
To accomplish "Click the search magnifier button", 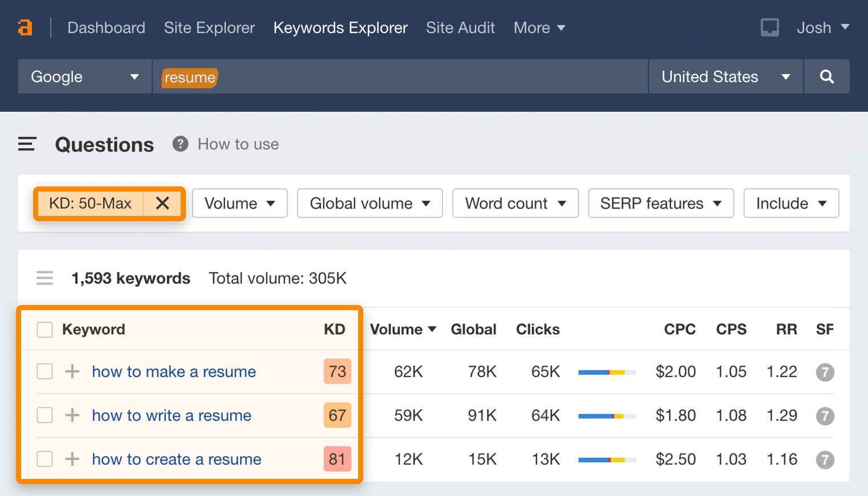I will [x=826, y=76].
